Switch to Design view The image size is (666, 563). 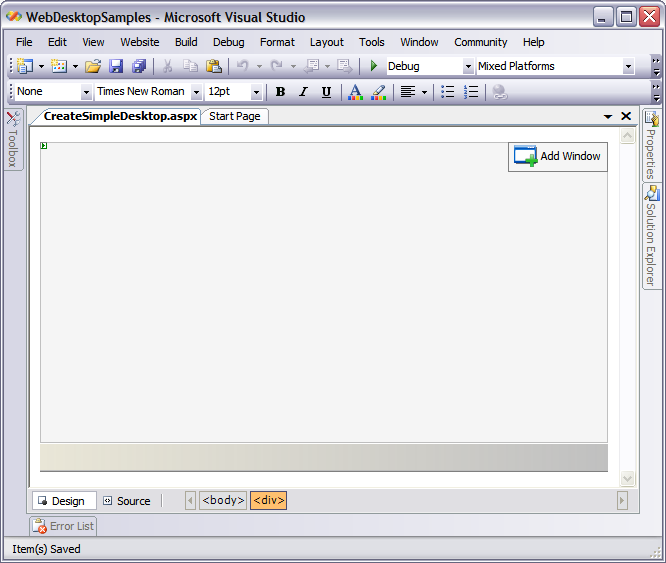[x=64, y=501]
